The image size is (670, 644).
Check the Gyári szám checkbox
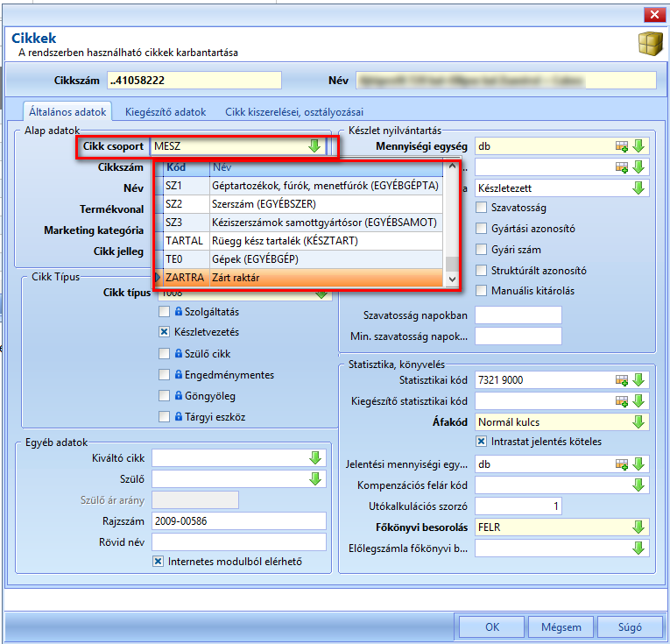tap(481, 249)
